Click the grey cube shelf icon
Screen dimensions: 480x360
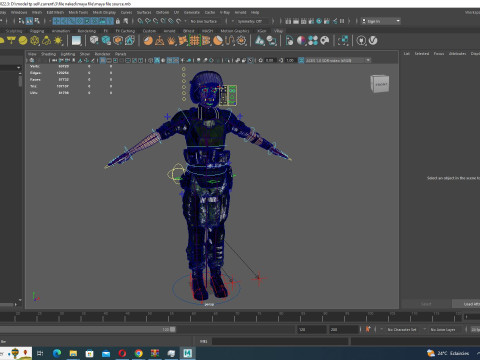click(x=94, y=41)
